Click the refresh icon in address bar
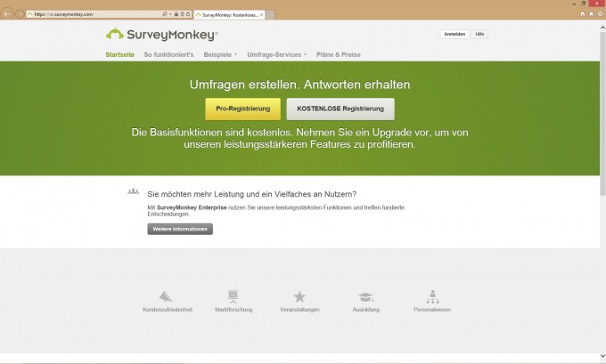This screenshot has height=364, width=606. click(x=188, y=14)
